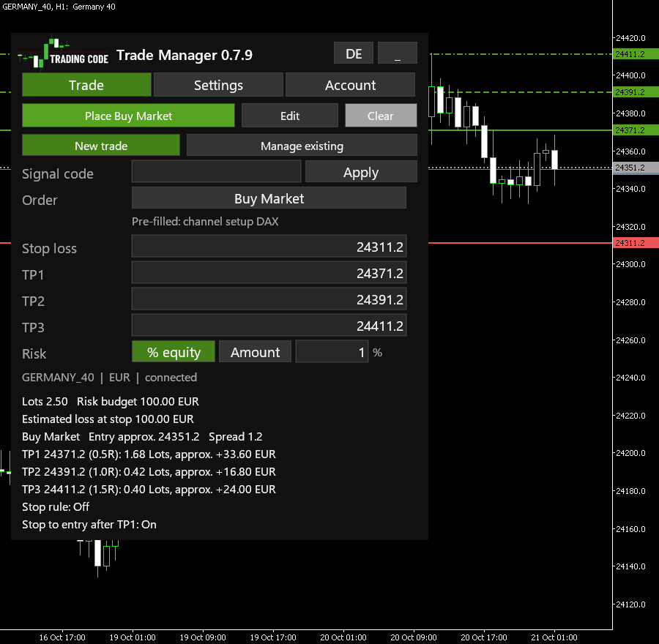This screenshot has height=644, width=659.
Task: Click the current price label 24351.2
Action: click(x=636, y=168)
